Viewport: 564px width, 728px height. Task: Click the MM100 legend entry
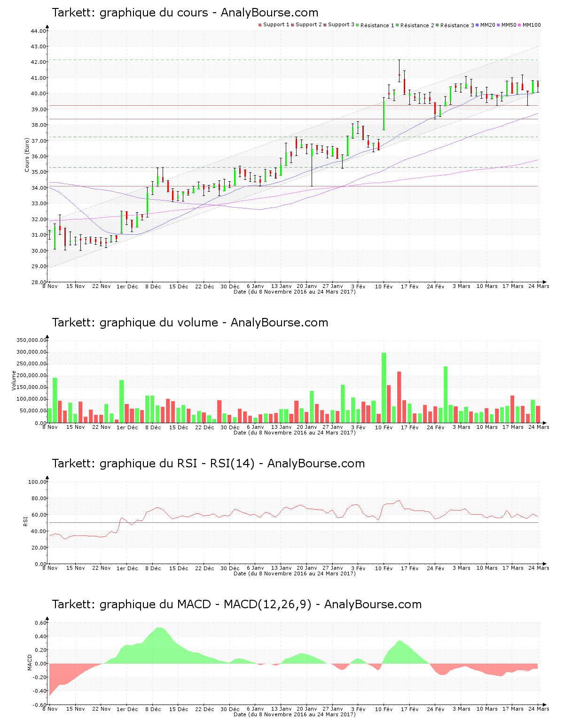tap(529, 25)
